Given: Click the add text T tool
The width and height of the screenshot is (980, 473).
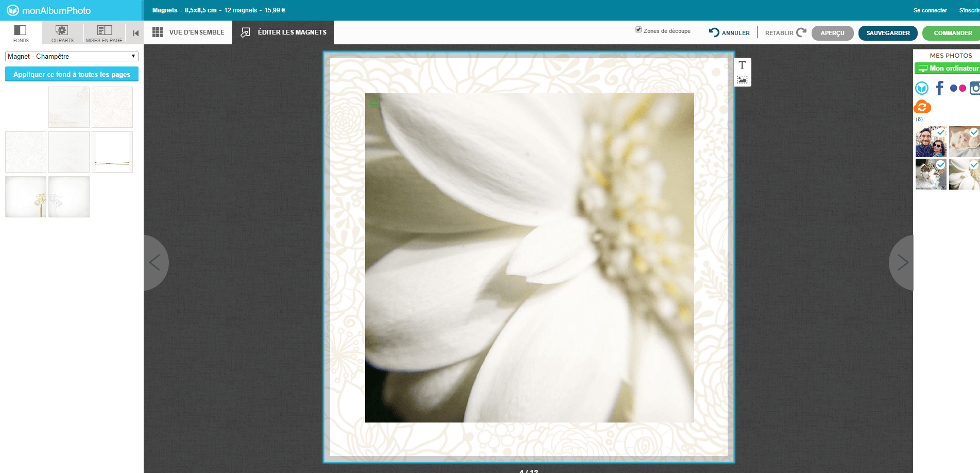Looking at the screenshot, I should 742,65.
